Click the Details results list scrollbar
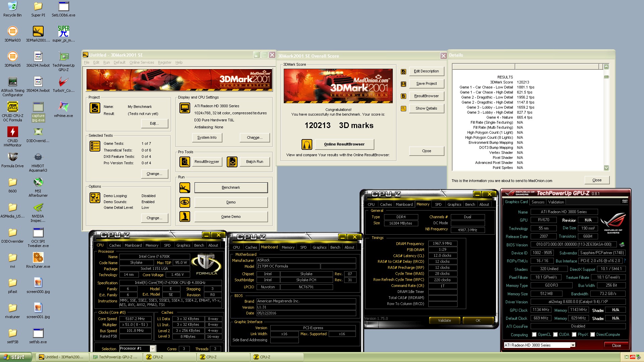The width and height of the screenshot is (644, 362). 606,117
